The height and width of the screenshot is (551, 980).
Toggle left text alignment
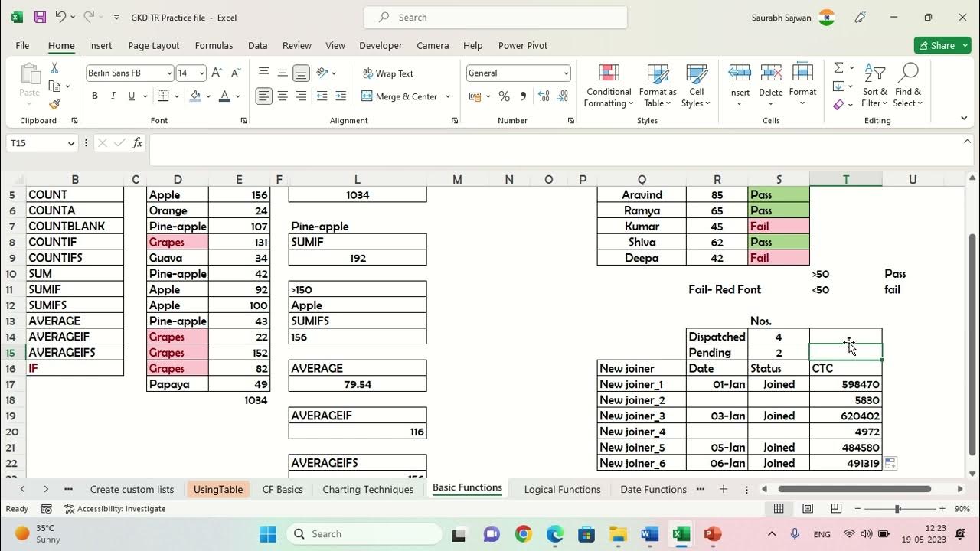(x=264, y=96)
